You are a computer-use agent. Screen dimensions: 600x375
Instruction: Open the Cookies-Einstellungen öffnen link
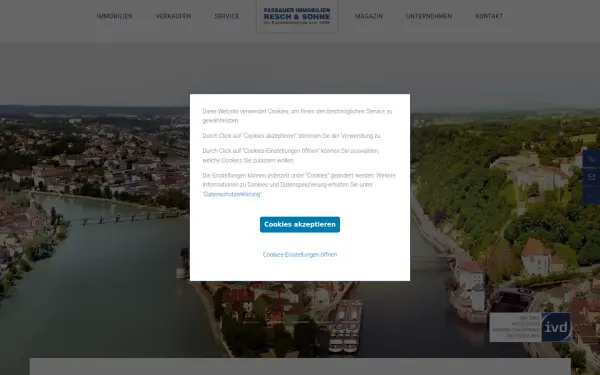(300, 254)
